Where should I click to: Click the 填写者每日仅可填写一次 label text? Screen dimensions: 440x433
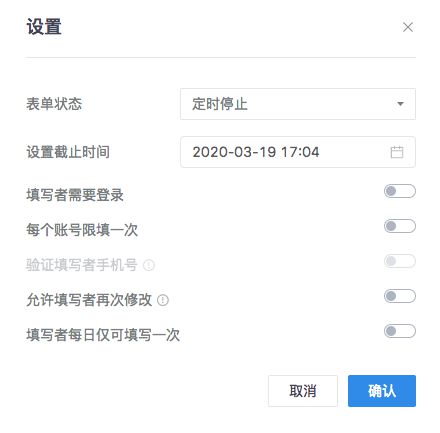coord(103,335)
